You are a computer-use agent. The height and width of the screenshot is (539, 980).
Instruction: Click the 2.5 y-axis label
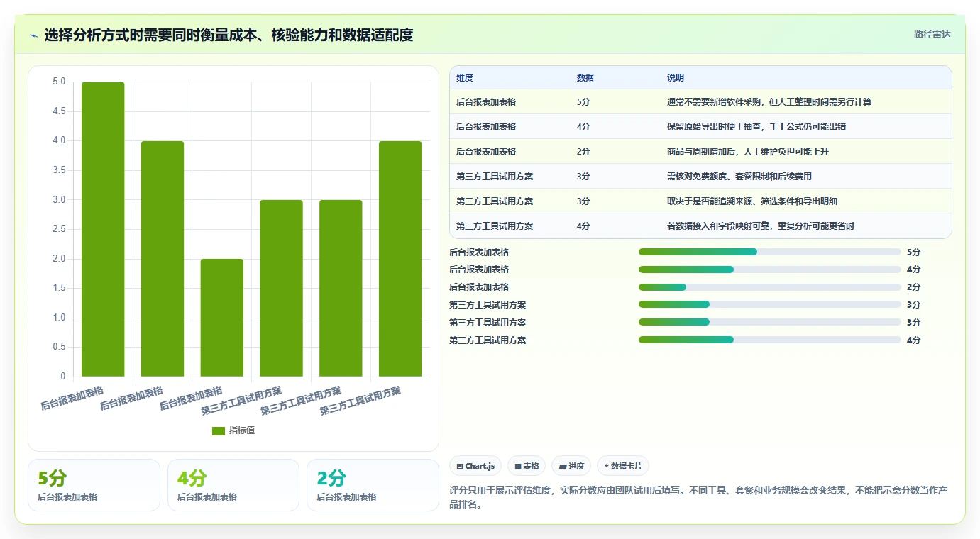[x=59, y=229]
